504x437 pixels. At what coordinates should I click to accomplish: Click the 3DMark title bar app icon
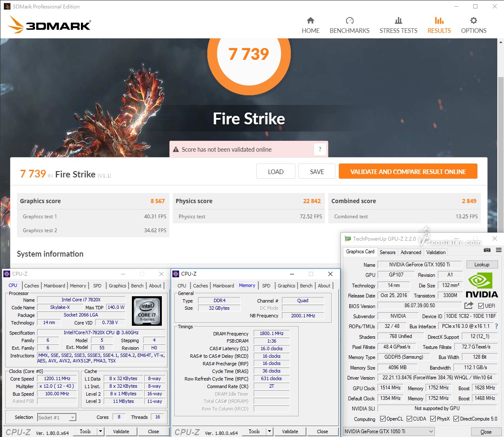point(7,6)
